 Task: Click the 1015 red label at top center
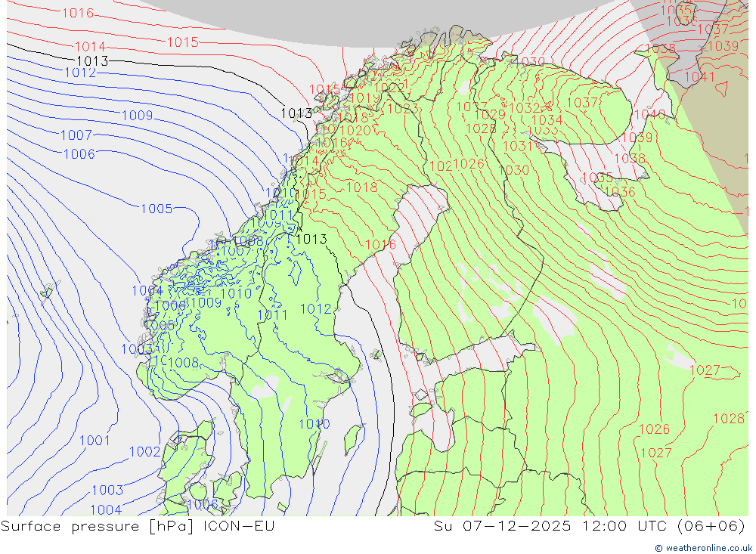coord(182,42)
